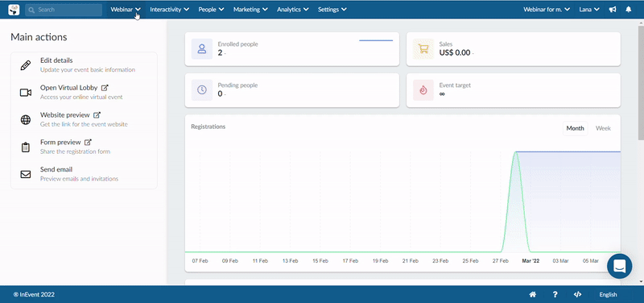Click Open Virtual Lobby link

click(x=69, y=88)
